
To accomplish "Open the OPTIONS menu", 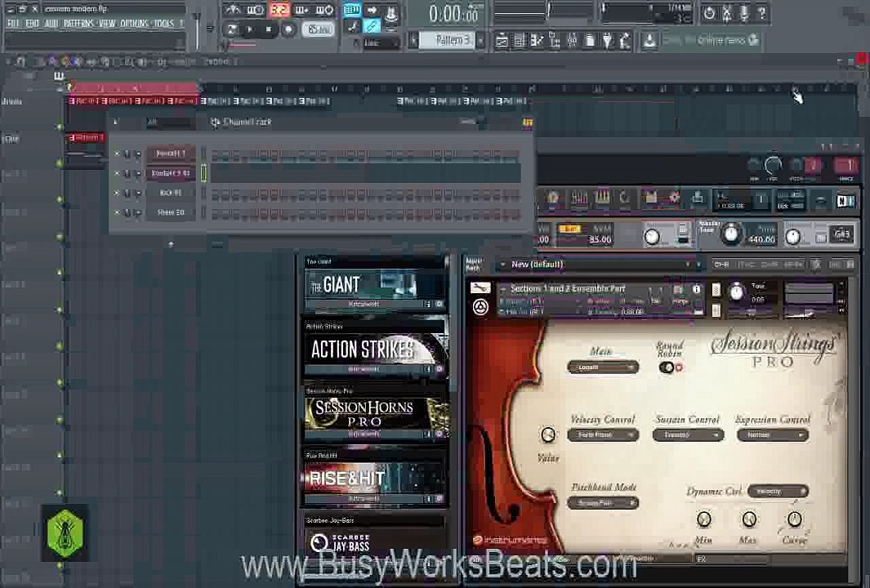I will click(134, 24).
